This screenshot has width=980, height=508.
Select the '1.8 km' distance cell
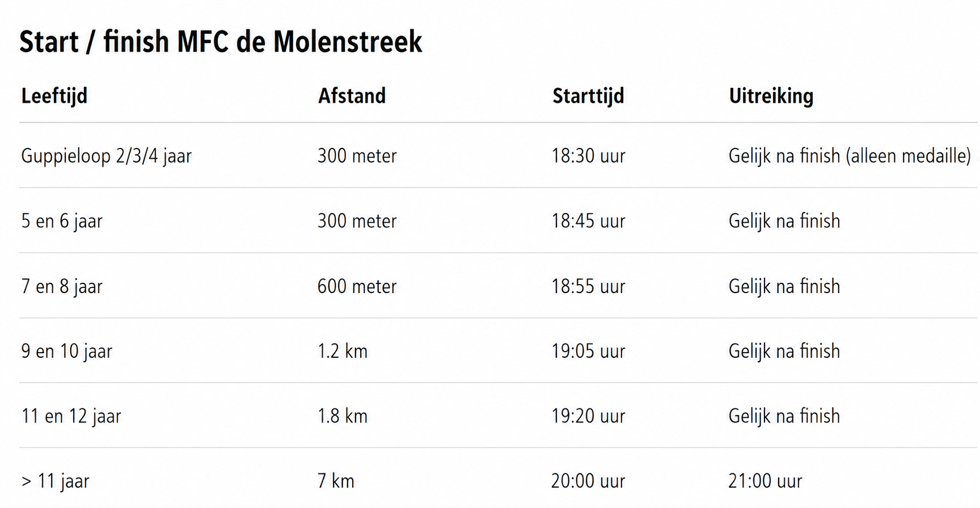tap(342, 416)
